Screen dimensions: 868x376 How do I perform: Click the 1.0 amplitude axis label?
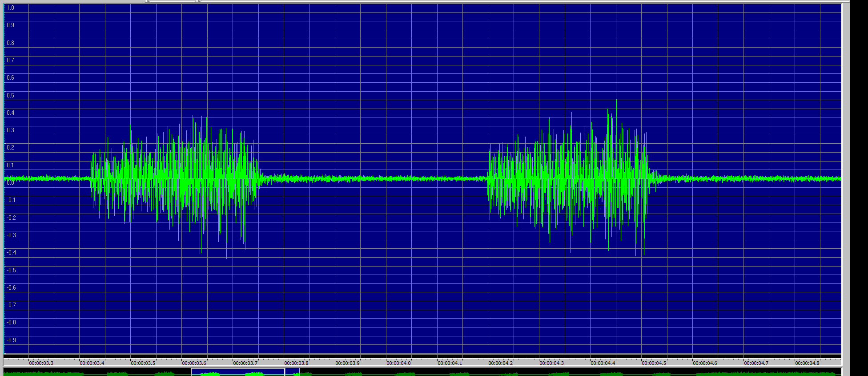point(10,8)
